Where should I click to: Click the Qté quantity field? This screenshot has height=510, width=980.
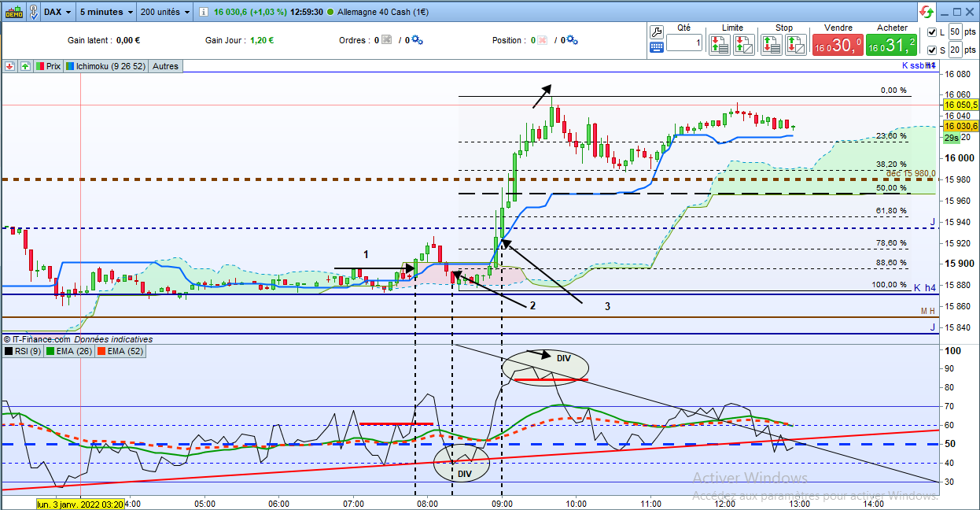click(x=684, y=43)
